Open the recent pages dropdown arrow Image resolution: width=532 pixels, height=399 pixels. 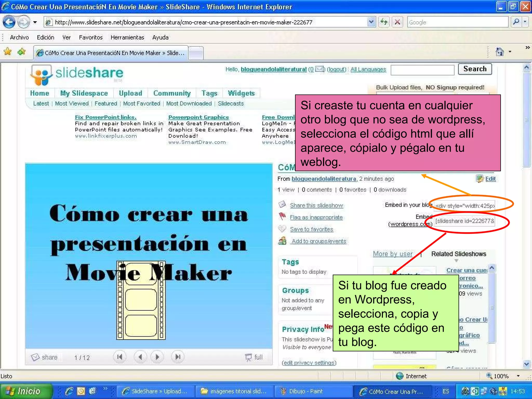click(35, 22)
